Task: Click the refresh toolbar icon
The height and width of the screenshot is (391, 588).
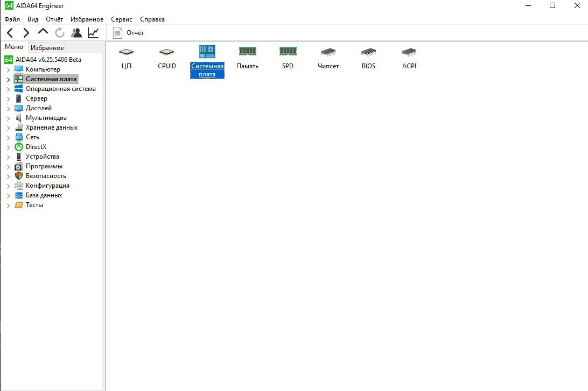Action: pyautogui.click(x=60, y=33)
